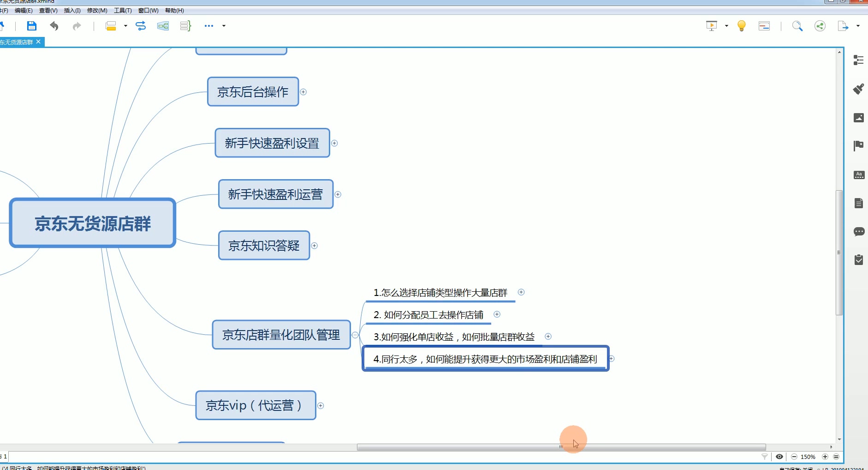Toggle the eye visibility icon in status bar
The width and height of the screenshot is (868, 470).
click(779, 457)
